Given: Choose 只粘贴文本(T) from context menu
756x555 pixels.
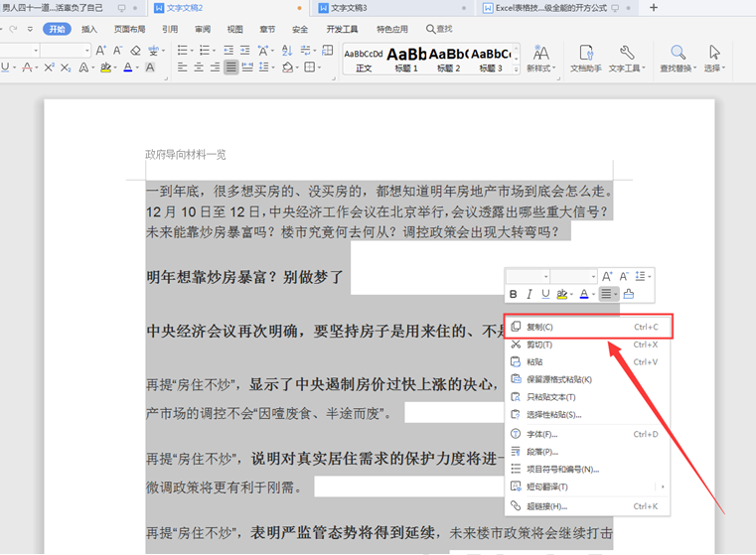Looking at the screenshot, I should point(587,397).
